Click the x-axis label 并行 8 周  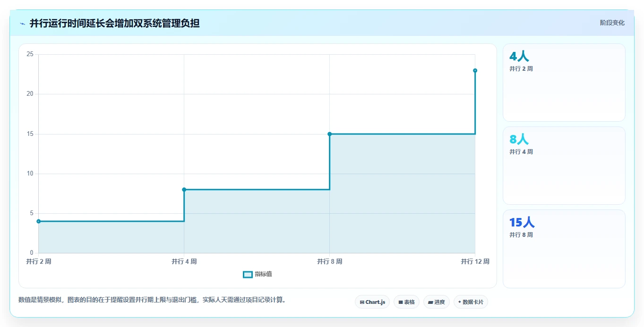pos(330,261)
